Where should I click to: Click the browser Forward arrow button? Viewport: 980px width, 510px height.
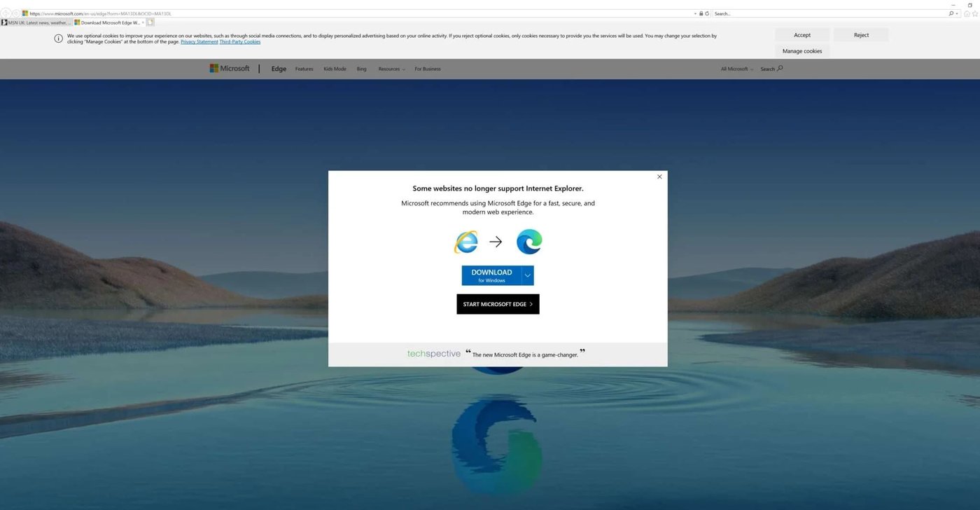[x=16, y=13]
